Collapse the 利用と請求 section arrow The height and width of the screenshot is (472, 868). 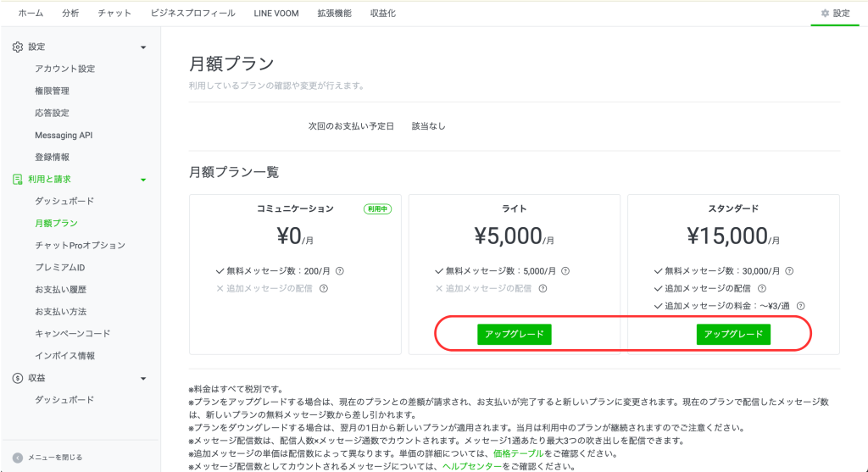pos(143,180)
